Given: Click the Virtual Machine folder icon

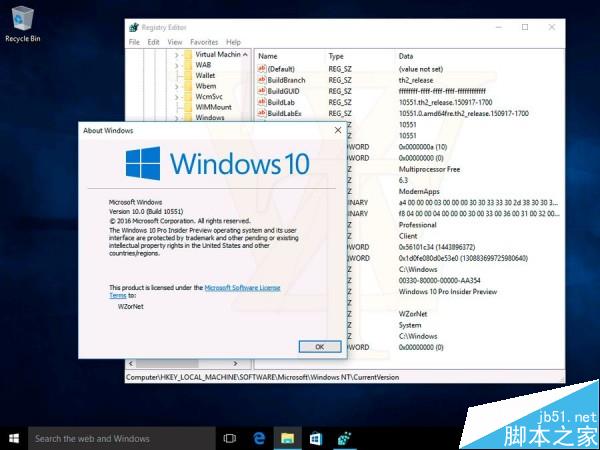Looking at the screenshot, I should (188, 55).
